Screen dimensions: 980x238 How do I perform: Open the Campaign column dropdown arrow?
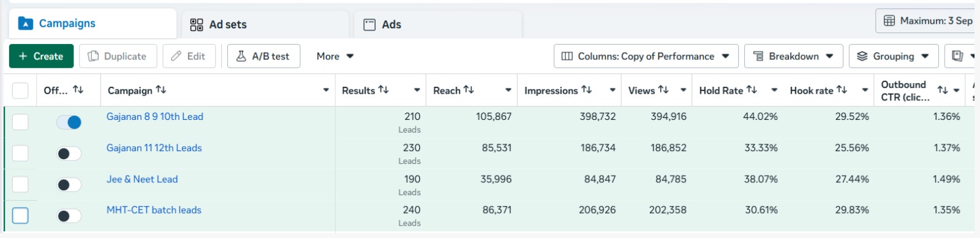326,91
